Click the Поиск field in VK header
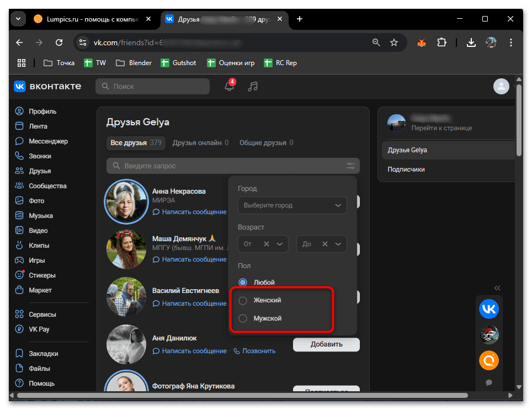 (x=153, y=87)
